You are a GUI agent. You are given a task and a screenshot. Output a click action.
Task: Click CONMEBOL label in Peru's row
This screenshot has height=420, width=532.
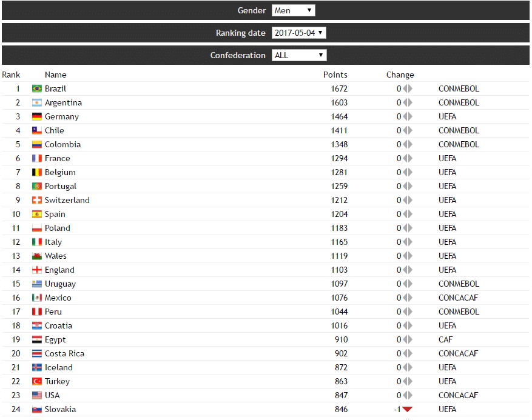[x=459, y=312]
